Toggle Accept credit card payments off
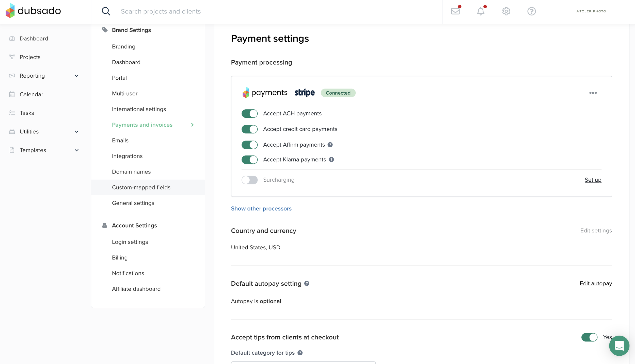This screenshot has width=635, height=364. pyautogui.click(x=249, y=129)
